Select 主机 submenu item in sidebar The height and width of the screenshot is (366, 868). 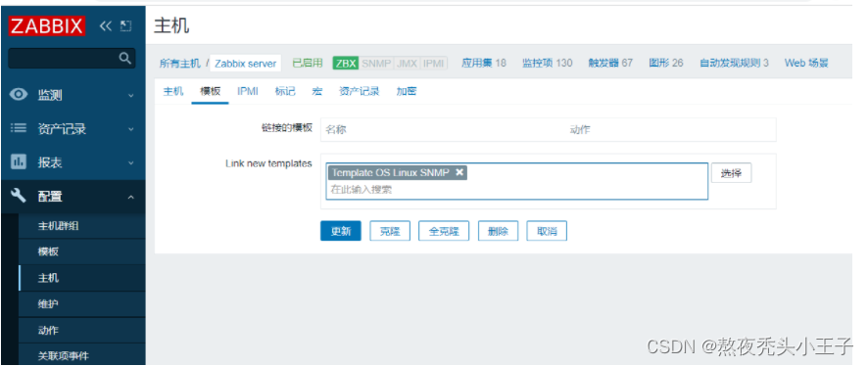[x=48, y=278]
